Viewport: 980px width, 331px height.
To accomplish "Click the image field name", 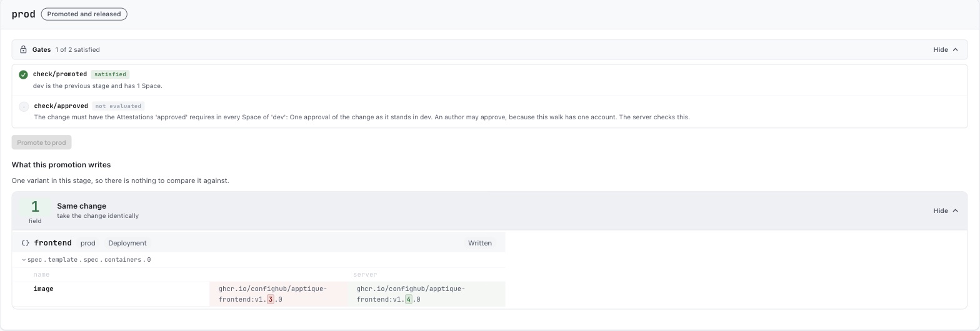I will pos(43,289).
